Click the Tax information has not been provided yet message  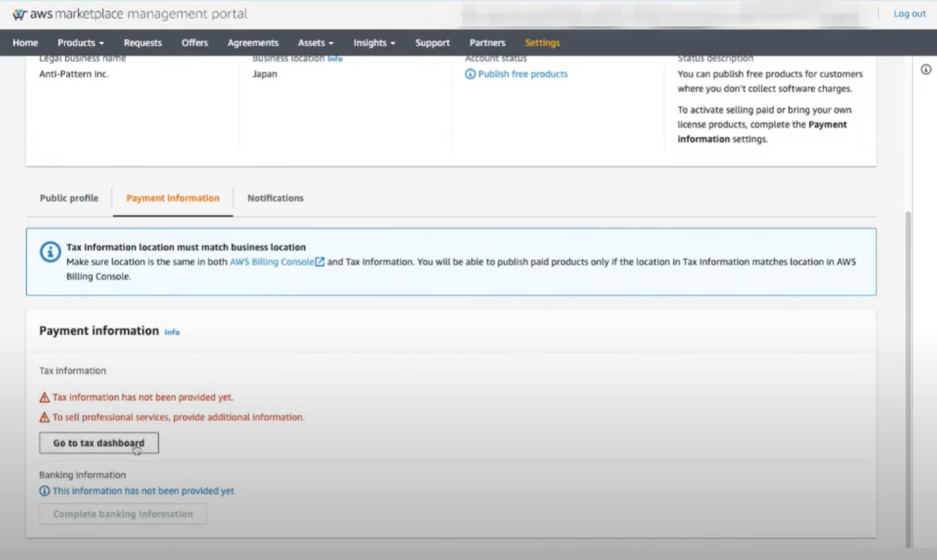142,397
